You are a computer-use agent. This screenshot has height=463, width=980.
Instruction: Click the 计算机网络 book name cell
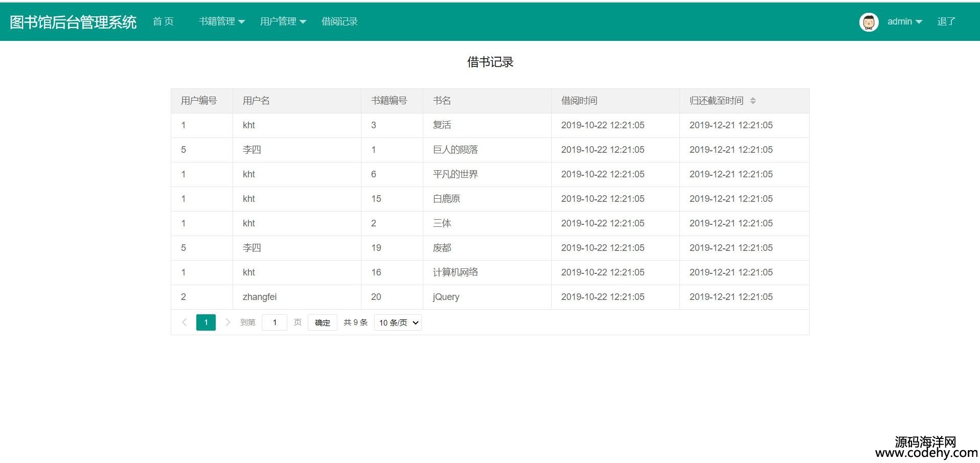pos(455,272)
